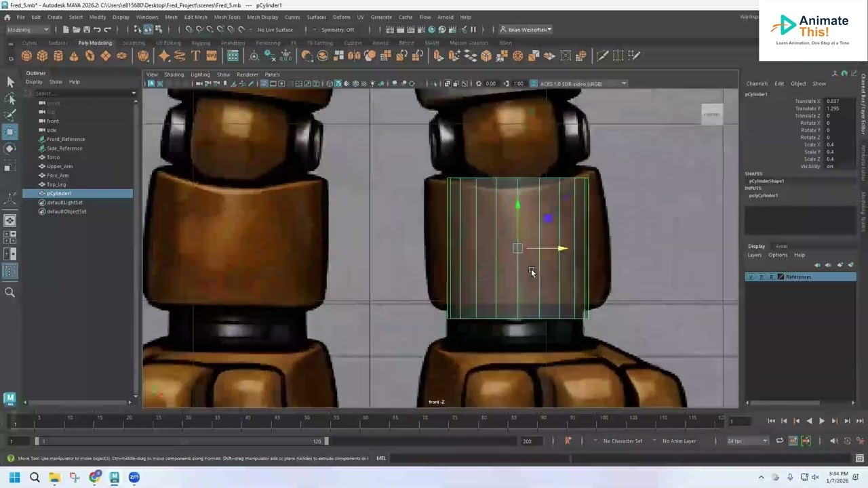Viewport: 868px width, 488px height.
Task: Click the Undo arrow in status line
Action: point(97,30)
